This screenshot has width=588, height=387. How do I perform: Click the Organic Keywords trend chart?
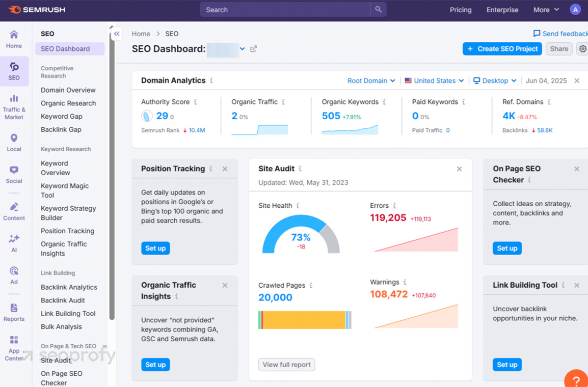click(x=350, y=130)
